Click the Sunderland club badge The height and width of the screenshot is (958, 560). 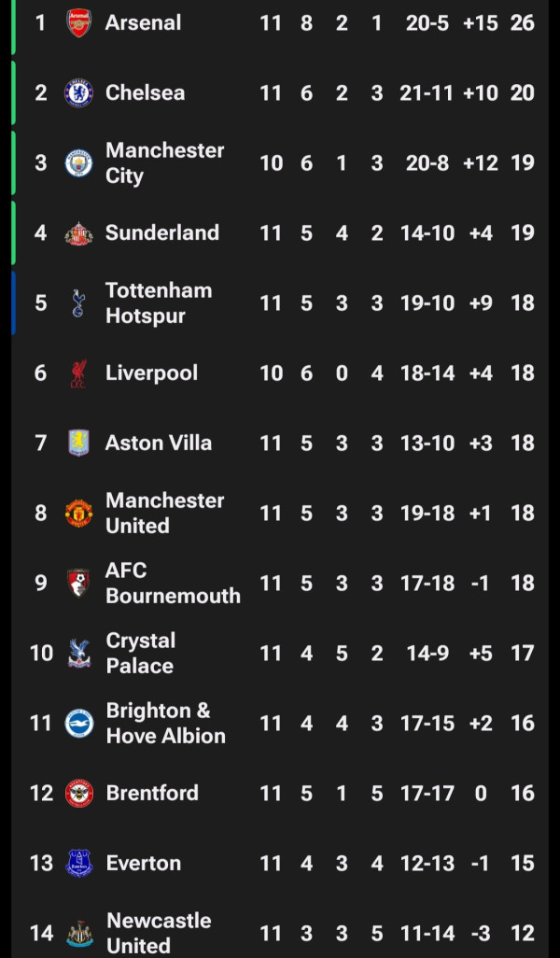(78, 232)
